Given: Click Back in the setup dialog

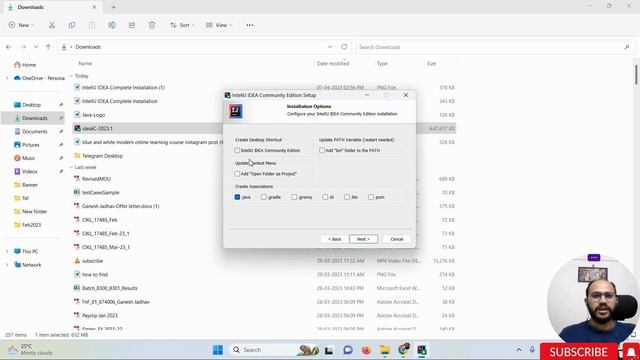Looking at the screenshot, I should (334, 239).
